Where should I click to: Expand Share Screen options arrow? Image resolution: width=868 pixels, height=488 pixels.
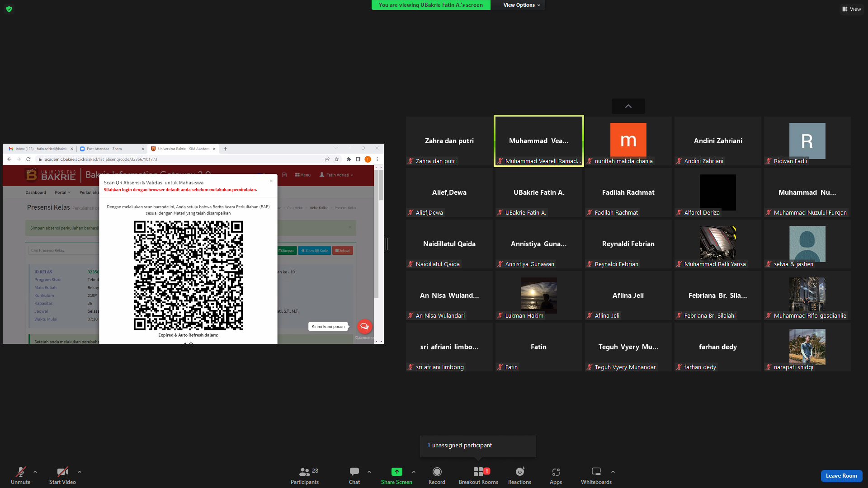[414, 472]
